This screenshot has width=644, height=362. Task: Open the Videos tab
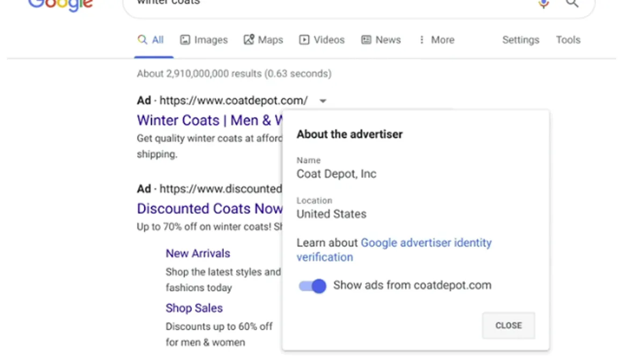click(x=322, y=40)
